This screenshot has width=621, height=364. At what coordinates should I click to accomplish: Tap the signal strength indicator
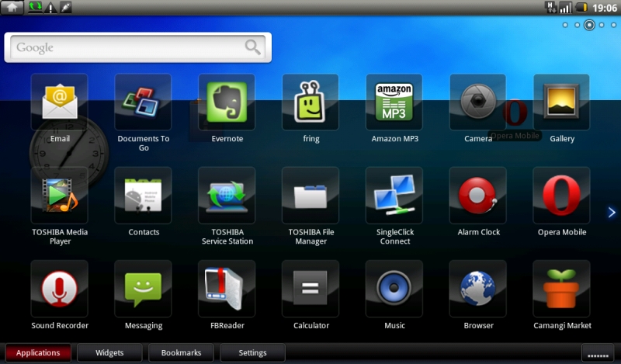(x=565, y=8)
